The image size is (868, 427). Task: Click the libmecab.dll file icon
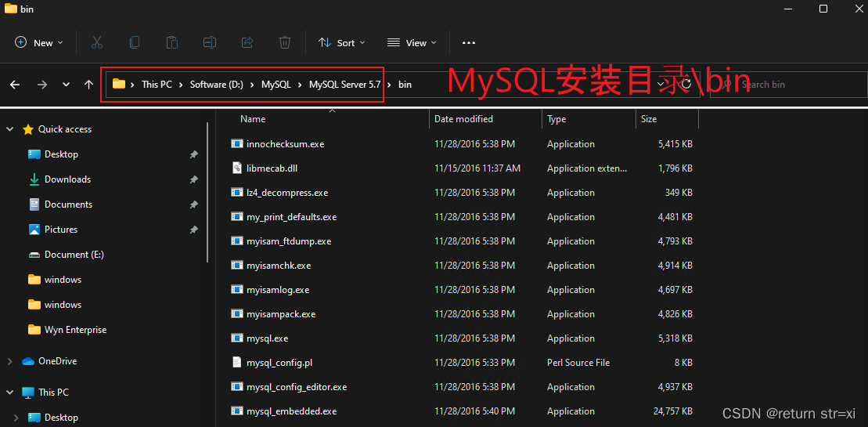coord(237,168)
